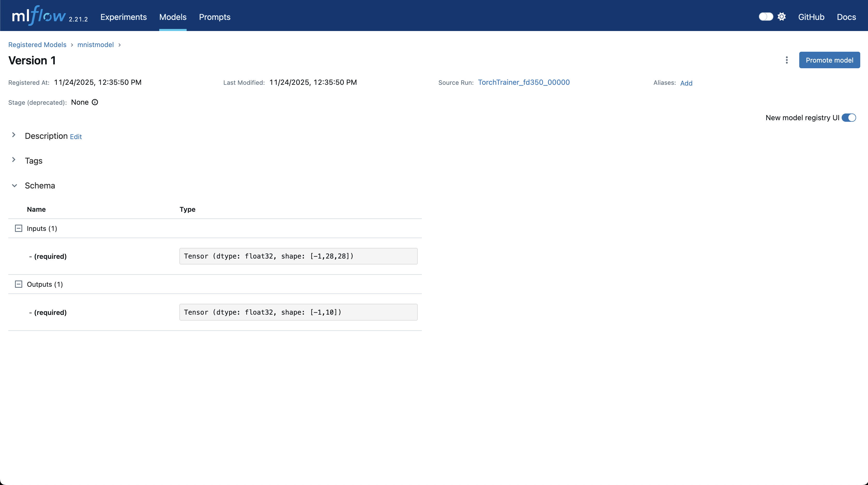Click the MLflow logo
868x485 pixels.
click(x=39, y=16)
